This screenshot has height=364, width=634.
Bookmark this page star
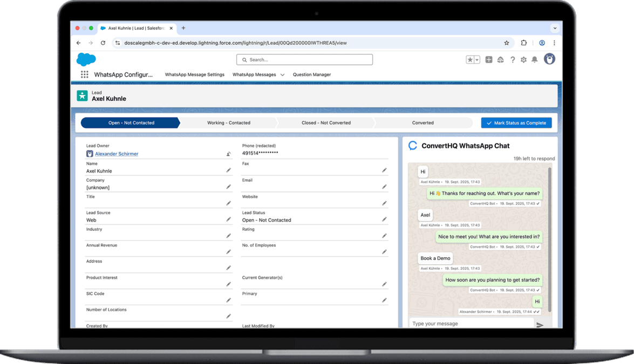[506, 43]
